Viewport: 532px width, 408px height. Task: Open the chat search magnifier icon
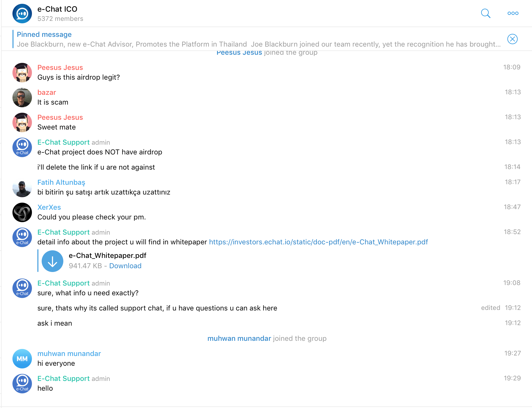[486, 13]
